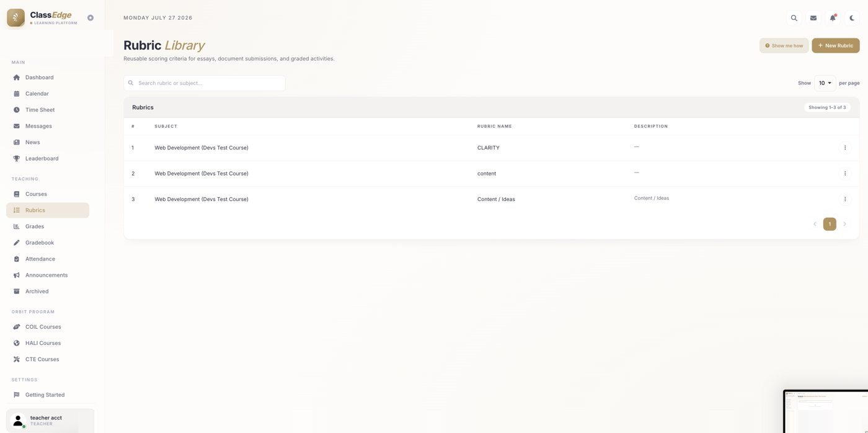Open row actions for Content / Ideas rubric
Image resolution: width=868 pixels, height=433 pixels.
click(x=845, y=199)
